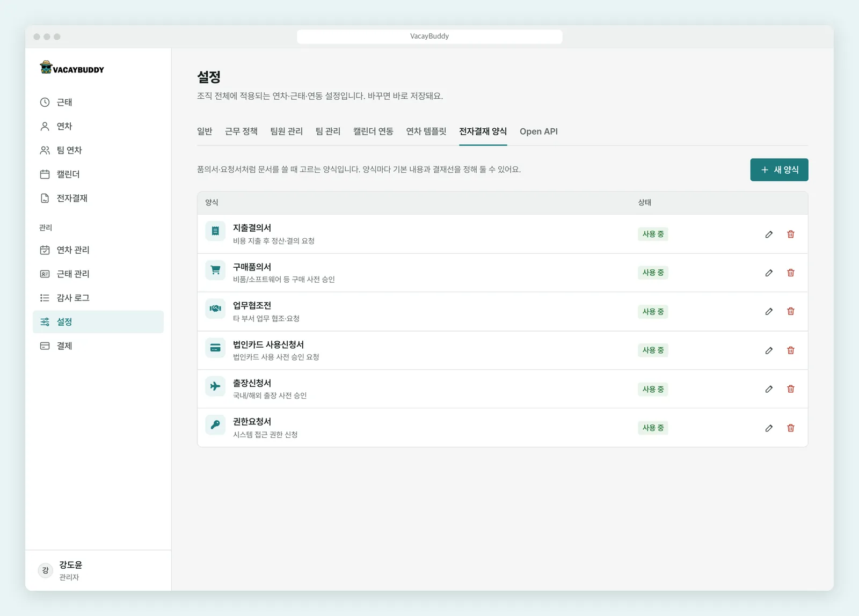
Task: Click the key icon beside 권한요청서
Action: click(x=215, y=425)
